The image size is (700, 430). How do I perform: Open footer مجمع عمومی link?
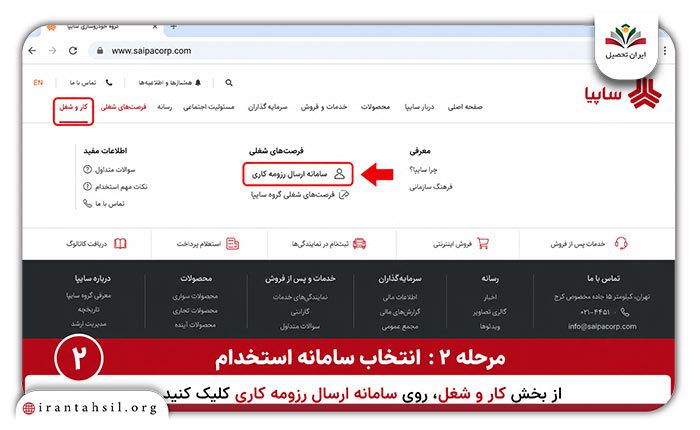pyautogui.click(x=400, y=327)
